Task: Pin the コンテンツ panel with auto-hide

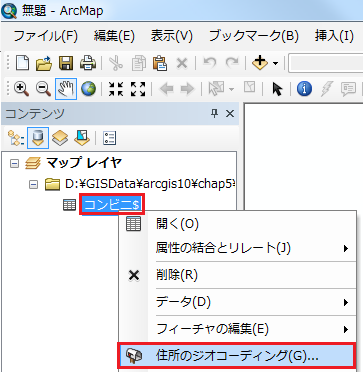Action: (215, 114)
